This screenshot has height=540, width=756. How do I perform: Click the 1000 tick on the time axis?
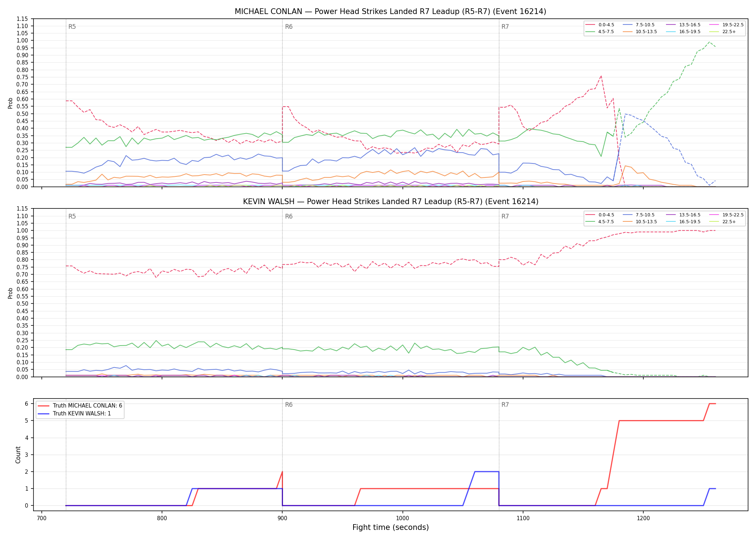(402, 518)
